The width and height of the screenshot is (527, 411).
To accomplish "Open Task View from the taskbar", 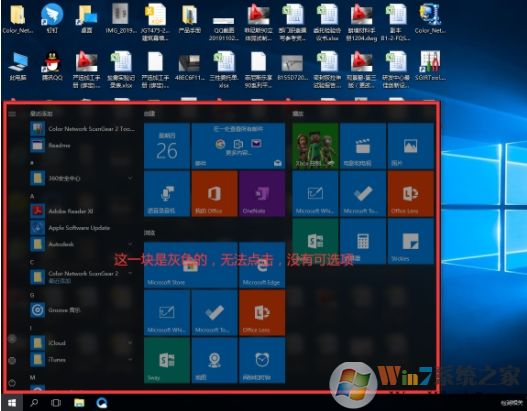I will pyautogui.click(x=56, y=403).
